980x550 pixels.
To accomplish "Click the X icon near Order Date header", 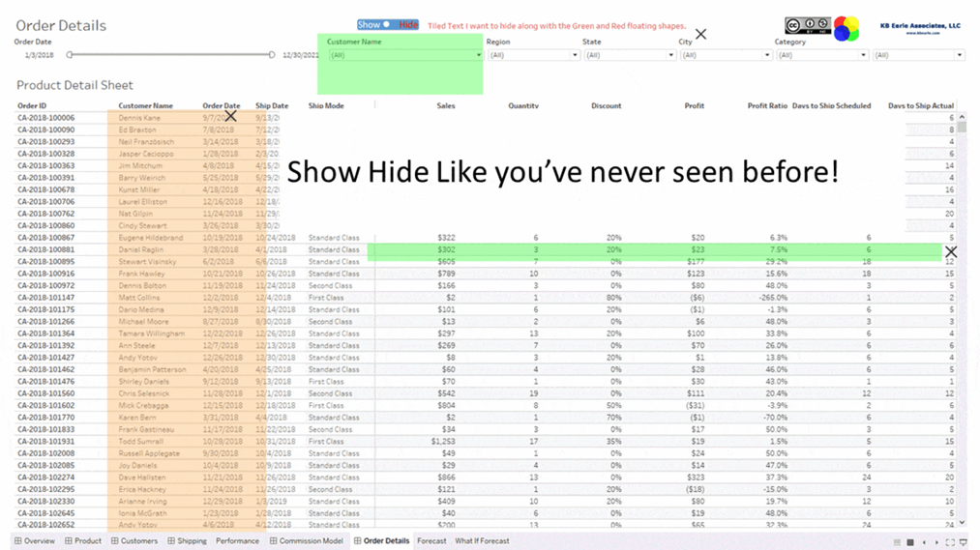I will 231,116.
